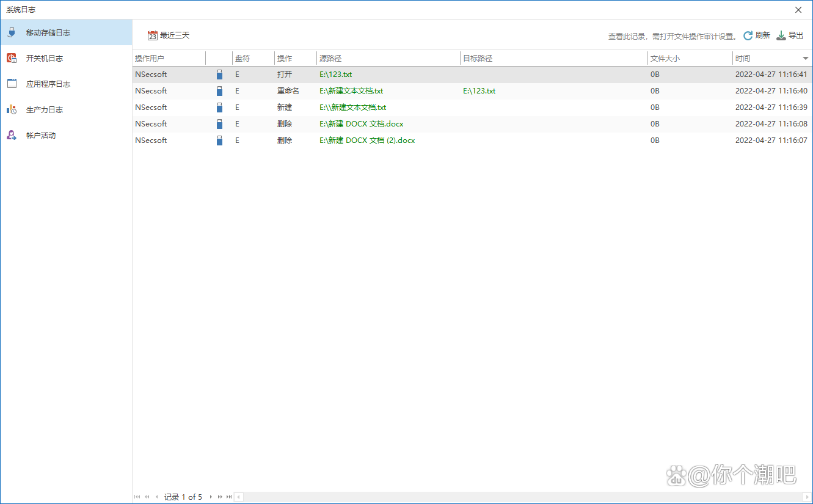Select the 帐户活动 user icon
The width and height of the screenshot is (813, 504).
tap(12, 135)
